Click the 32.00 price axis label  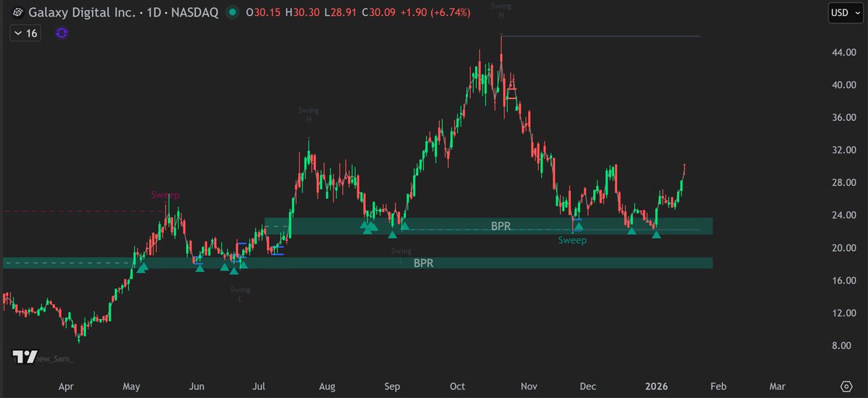point(843,150)
